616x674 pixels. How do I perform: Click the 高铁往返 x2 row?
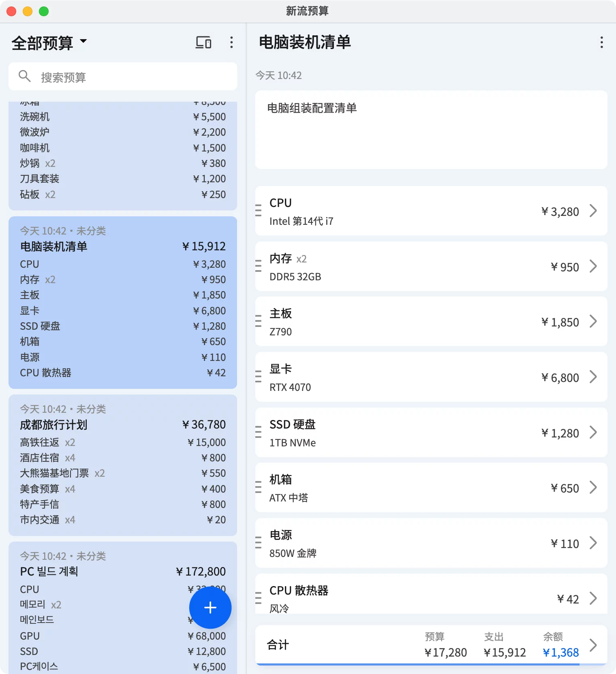coord(123,442)
